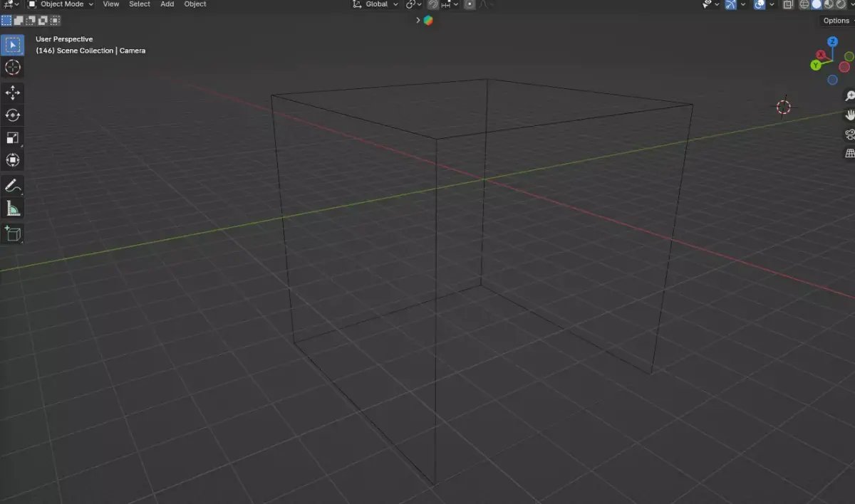The image size is (855, 504).
Task: Switch to rendered viewport shading
Action: pyautogui.click(x=841, y=4)
